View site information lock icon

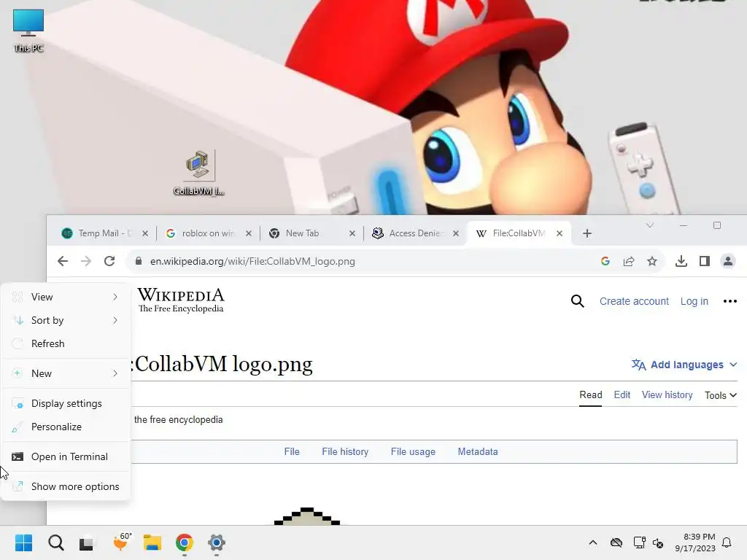click(139, 261)
